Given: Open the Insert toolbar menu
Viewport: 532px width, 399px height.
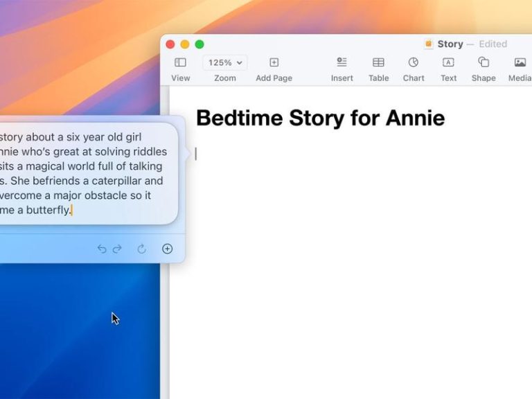Looking at the screenshot, I should tap(342, 62).
